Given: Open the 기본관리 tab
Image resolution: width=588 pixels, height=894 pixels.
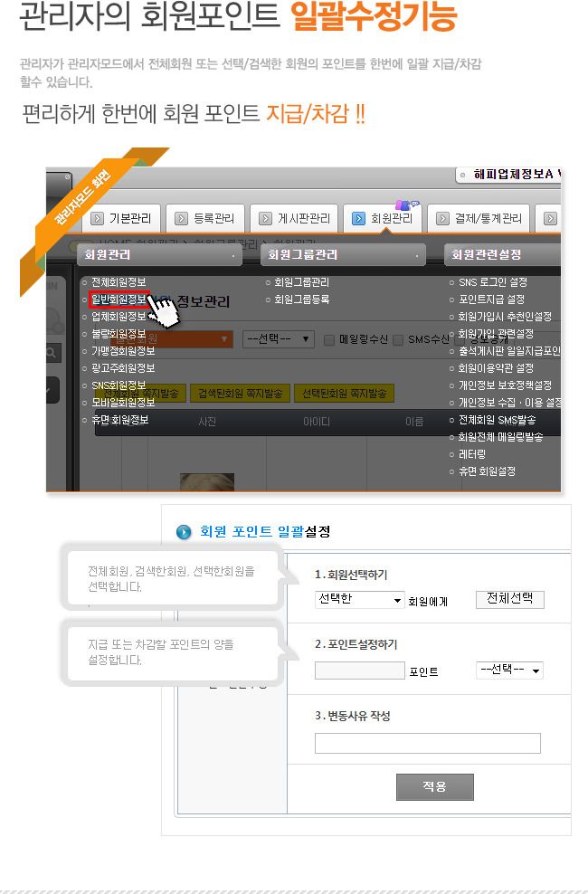Looking at the screenshot, I should pyautogui.click(x=121, y=218).
